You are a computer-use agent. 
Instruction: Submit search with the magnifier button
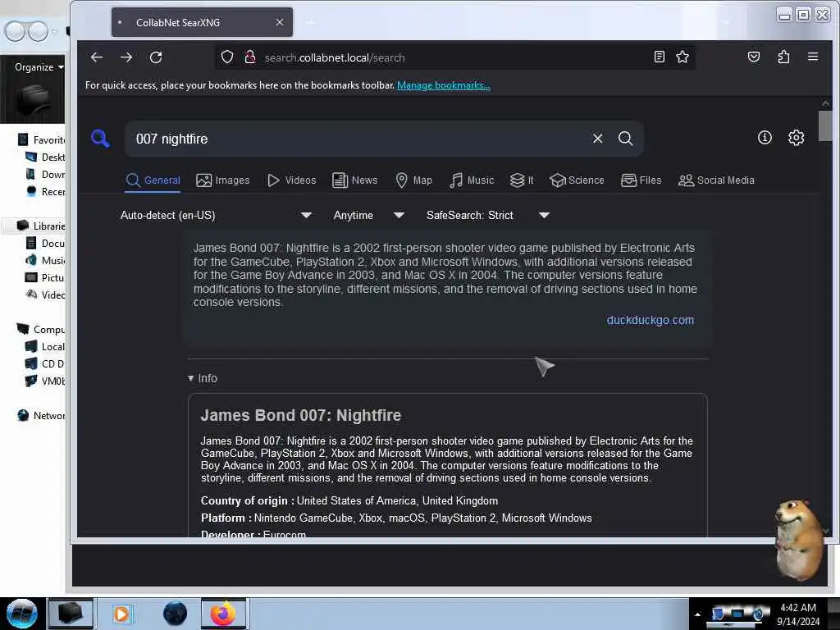pos(625,139)
